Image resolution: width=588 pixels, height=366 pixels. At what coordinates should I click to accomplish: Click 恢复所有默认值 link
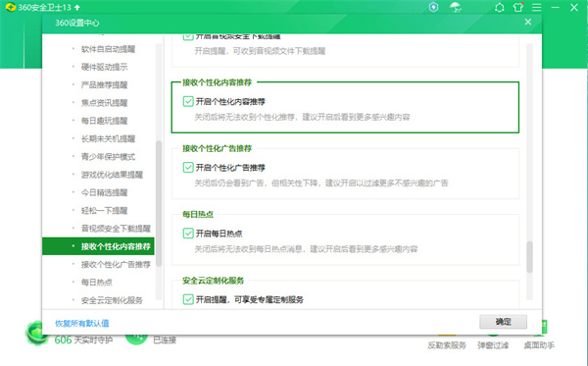(x=82, y=323)
